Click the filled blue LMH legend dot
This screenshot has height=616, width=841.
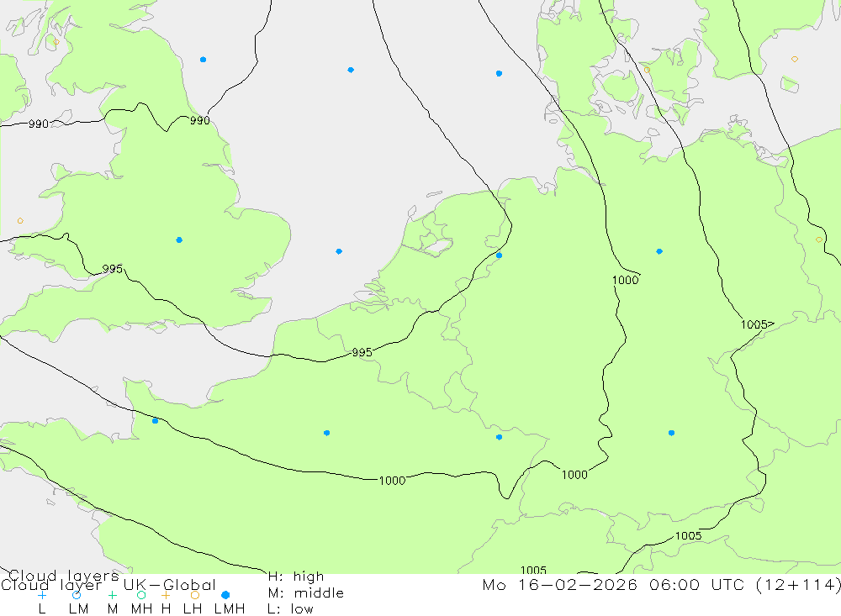click(225, 595)
